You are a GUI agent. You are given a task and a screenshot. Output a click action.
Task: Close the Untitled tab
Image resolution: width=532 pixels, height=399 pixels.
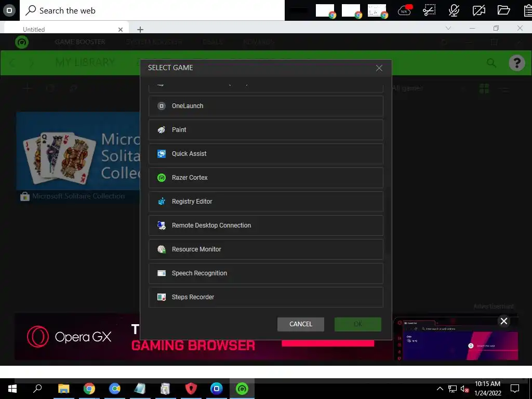point(121,30)
